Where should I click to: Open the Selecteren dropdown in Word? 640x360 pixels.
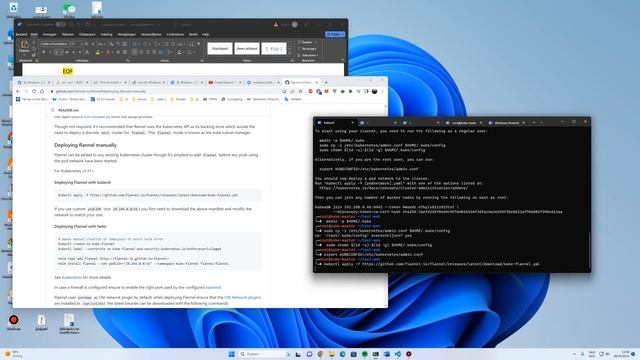[307, 55]
